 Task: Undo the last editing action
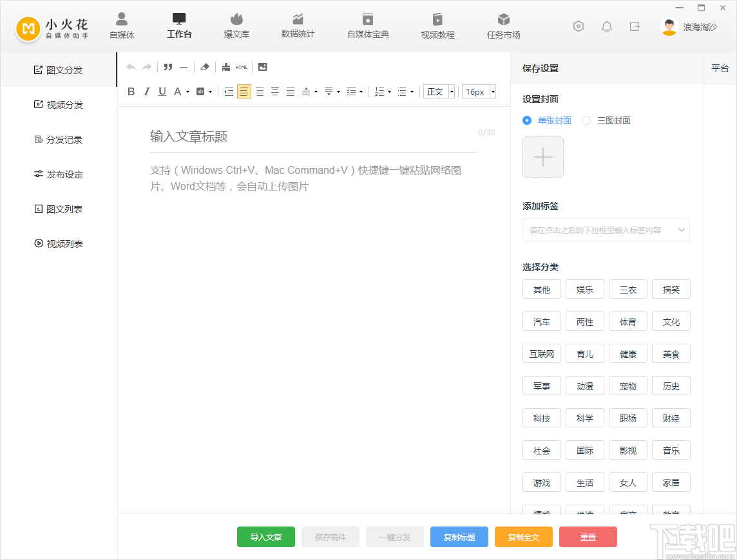tap(131, 66)
